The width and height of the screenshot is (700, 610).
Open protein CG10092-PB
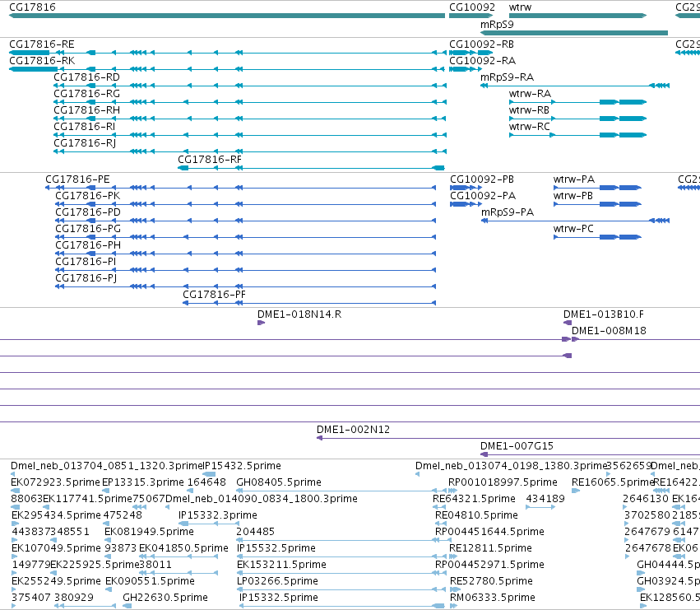(482, 179)
